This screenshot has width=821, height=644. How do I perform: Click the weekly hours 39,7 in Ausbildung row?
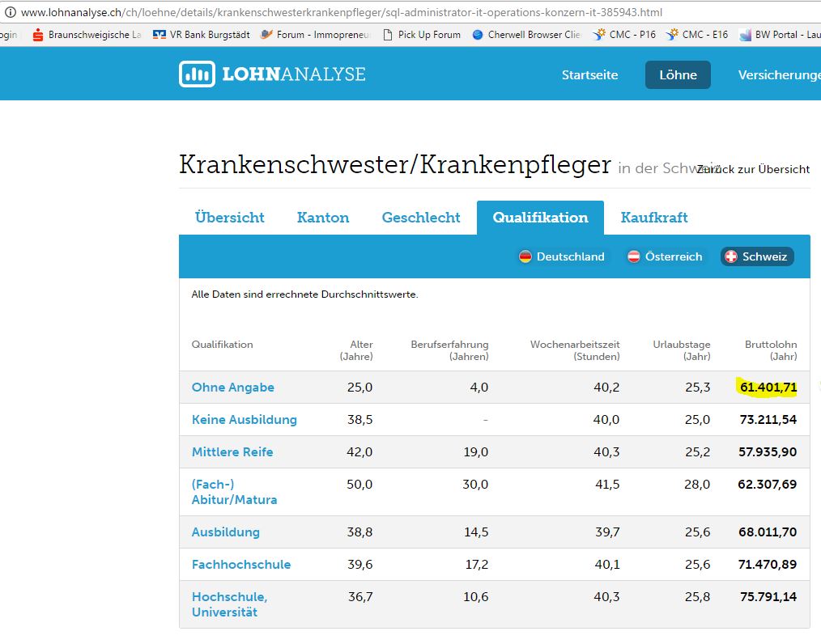click(x=607, y=532)
